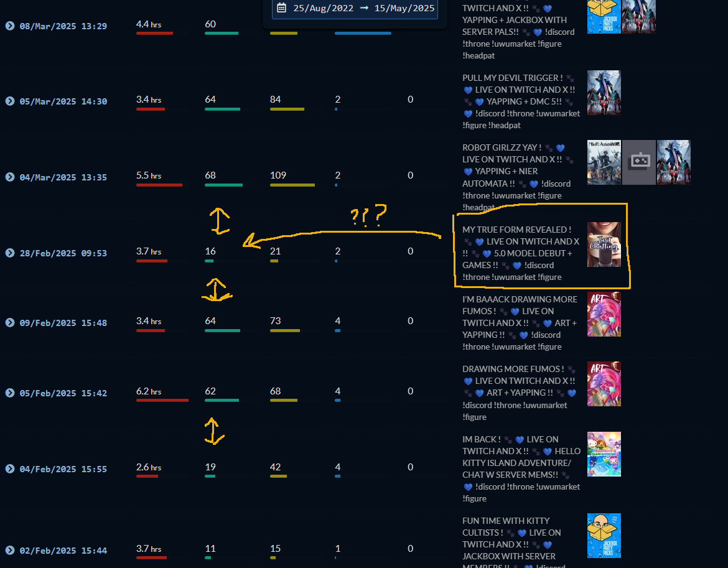Expand the 04/Mar/2025 13:35 stream entry

coord(10,177)
